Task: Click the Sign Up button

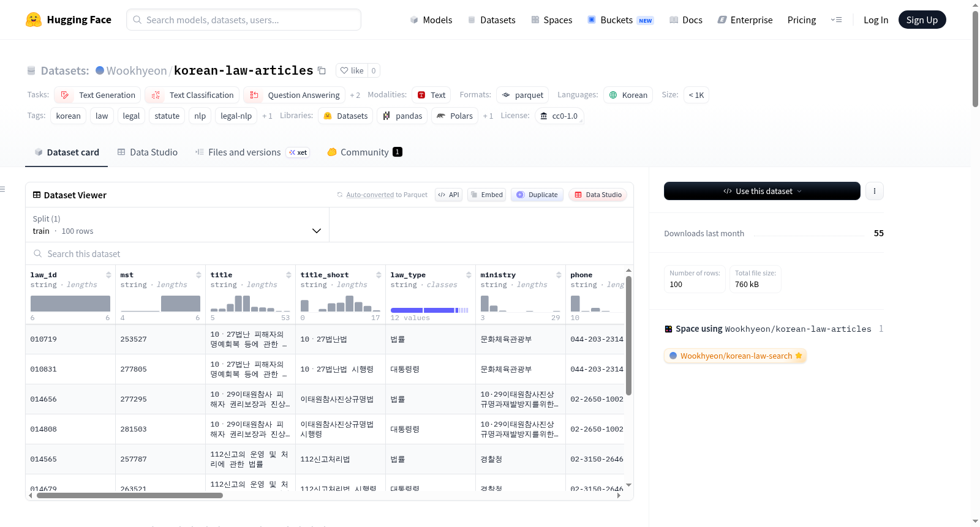Action: pos(922,20)
